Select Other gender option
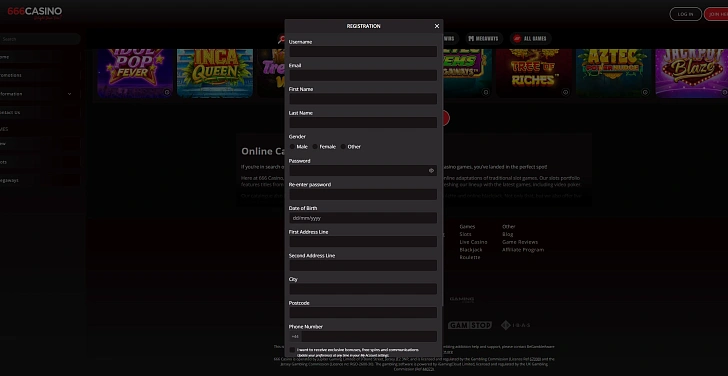The width and height of the screenshot is (728, 376). click(343, 147)
